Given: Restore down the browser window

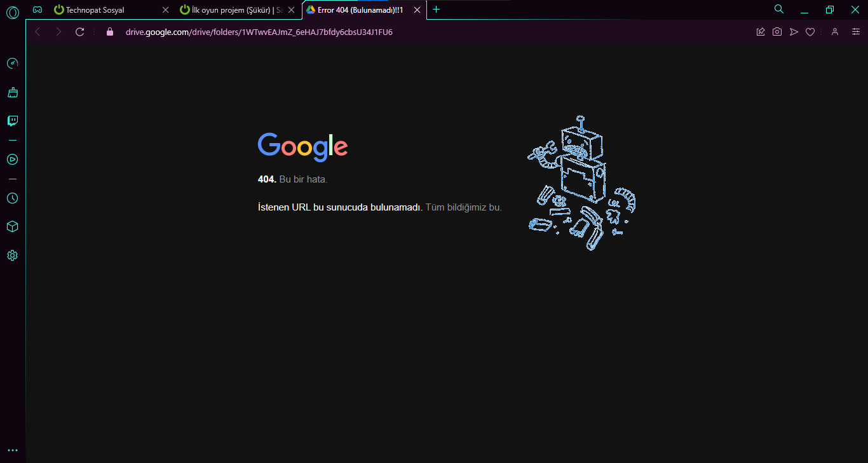Looking at the screenshot, I should 830,10.
